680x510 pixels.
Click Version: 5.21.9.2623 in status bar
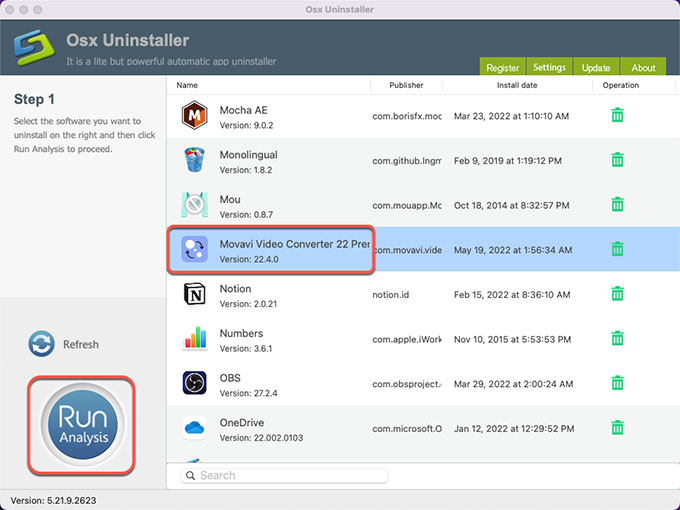point(53,500)
